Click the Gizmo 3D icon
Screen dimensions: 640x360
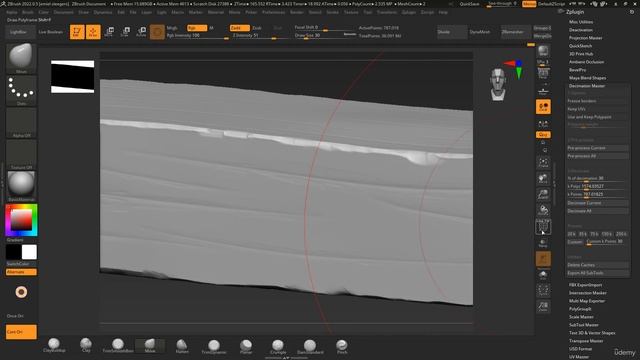(157, 32)
